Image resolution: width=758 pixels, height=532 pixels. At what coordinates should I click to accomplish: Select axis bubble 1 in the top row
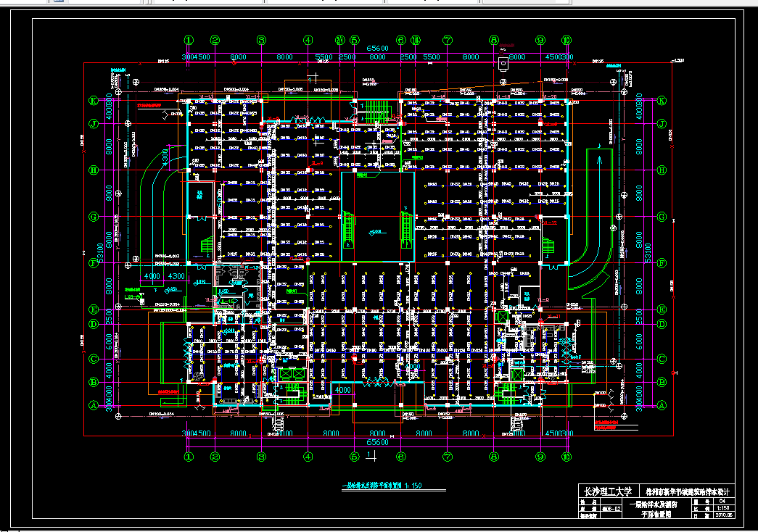coord(189,40)
